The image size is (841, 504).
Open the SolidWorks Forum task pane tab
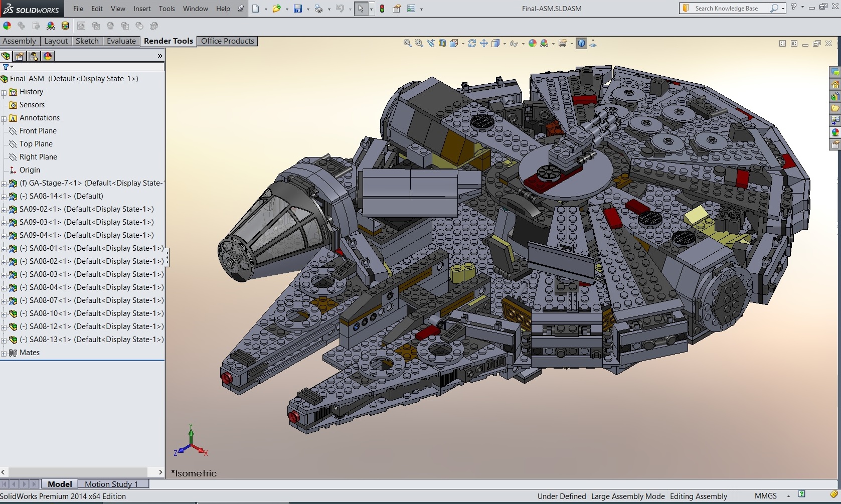[835, 72]
